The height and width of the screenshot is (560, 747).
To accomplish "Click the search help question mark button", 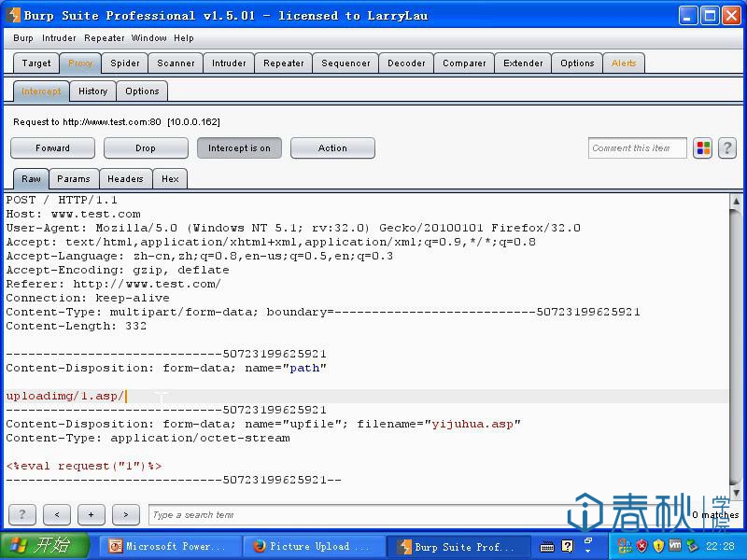I will coord(21,514).
